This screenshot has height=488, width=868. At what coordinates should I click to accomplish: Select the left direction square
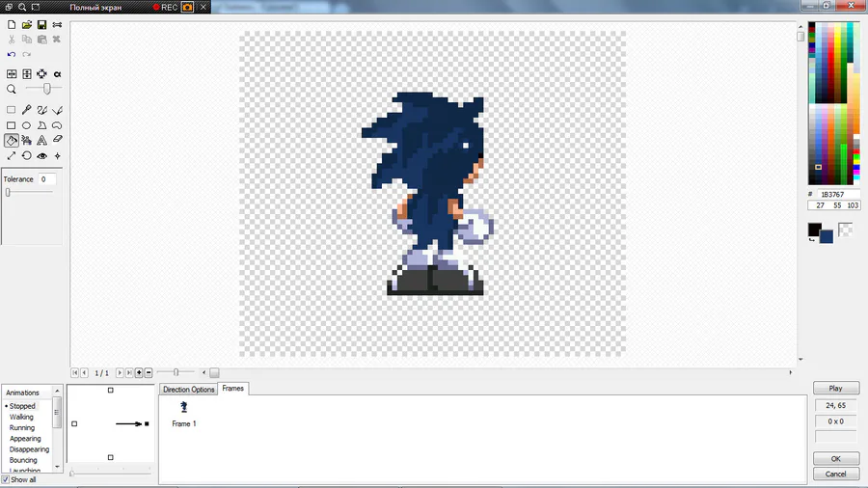(x=74, y=423)
